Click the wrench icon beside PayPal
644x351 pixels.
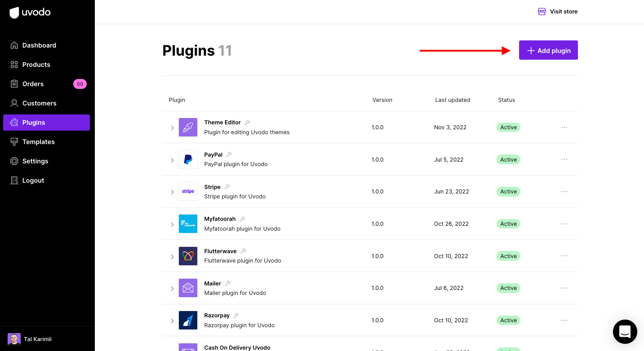[x=229, y=154]
